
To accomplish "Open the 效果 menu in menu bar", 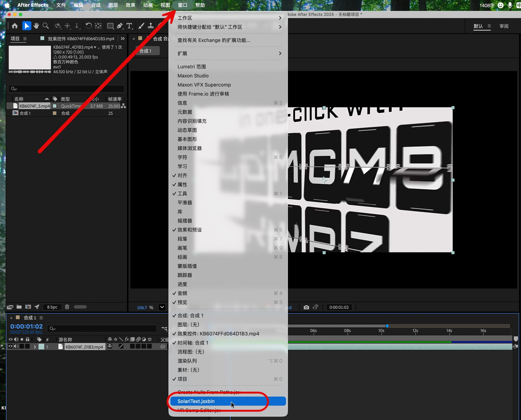I will (x=130, y=5).
